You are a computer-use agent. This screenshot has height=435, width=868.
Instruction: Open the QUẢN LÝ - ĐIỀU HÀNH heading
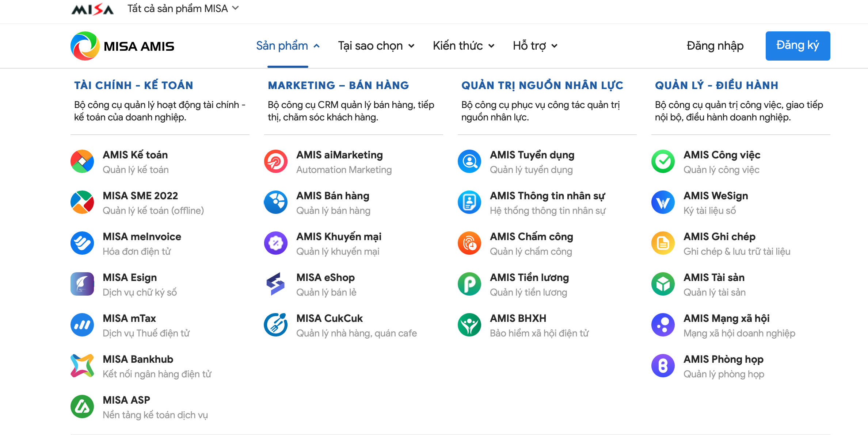[x=716, y=85]
